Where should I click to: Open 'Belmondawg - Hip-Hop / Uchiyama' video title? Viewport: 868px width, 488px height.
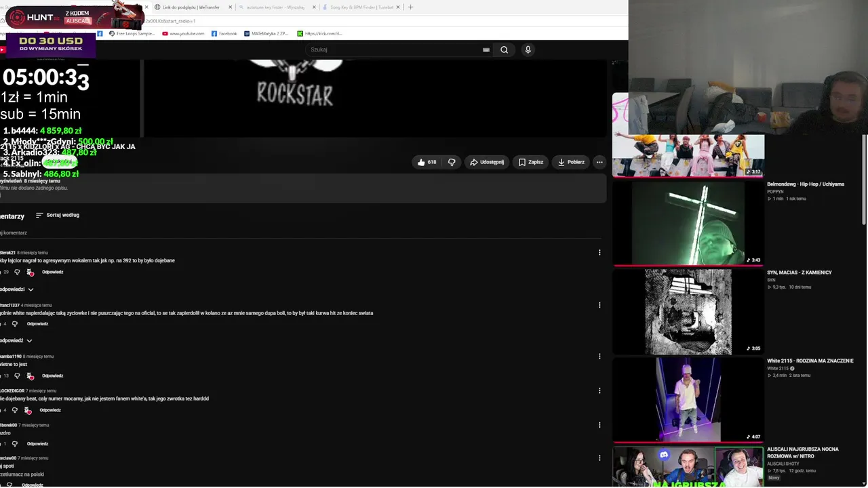pyautogui.click(x=806, y=184)
